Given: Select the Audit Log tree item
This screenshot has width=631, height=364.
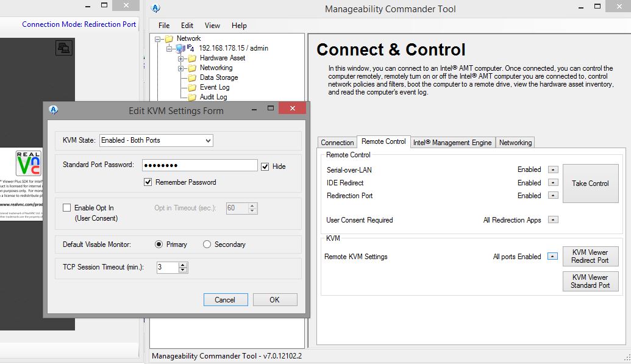Looking at the screenshot, I should coord(213,96).
